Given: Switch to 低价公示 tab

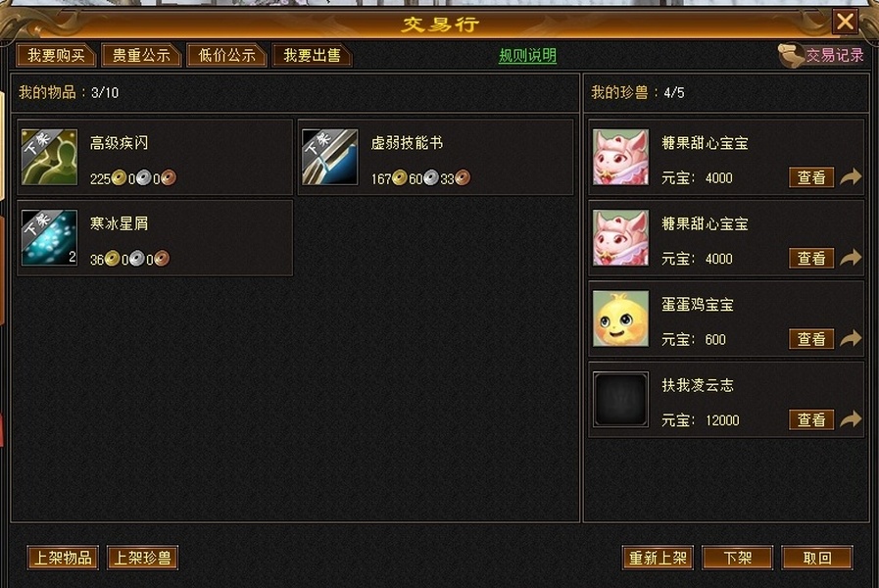Looking at the screenshot, I should [226, 56].
